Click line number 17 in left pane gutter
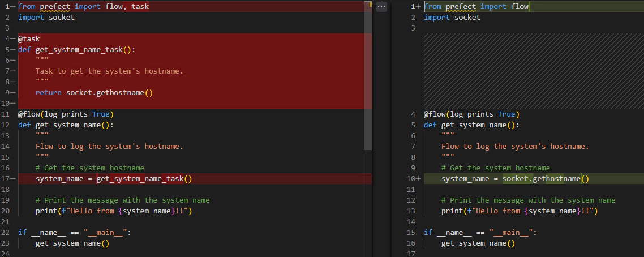The height and width of the screenshot is (257, 644). (x=5, y=178)
